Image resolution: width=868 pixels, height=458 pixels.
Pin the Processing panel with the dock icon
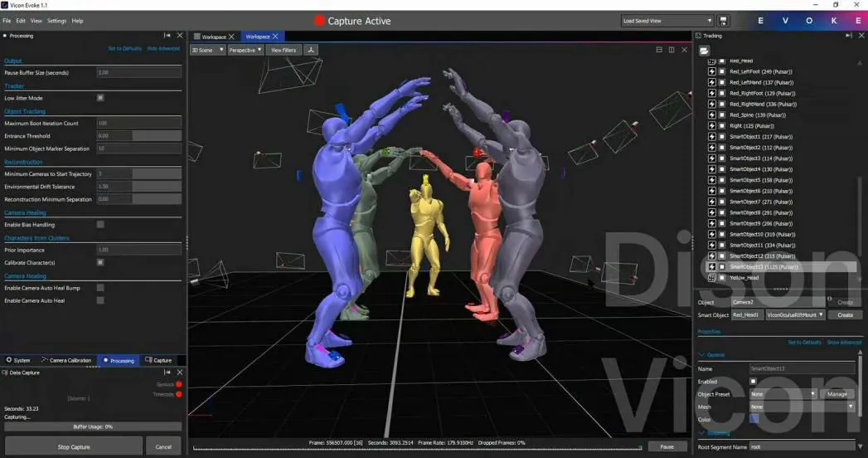point(167,36)
